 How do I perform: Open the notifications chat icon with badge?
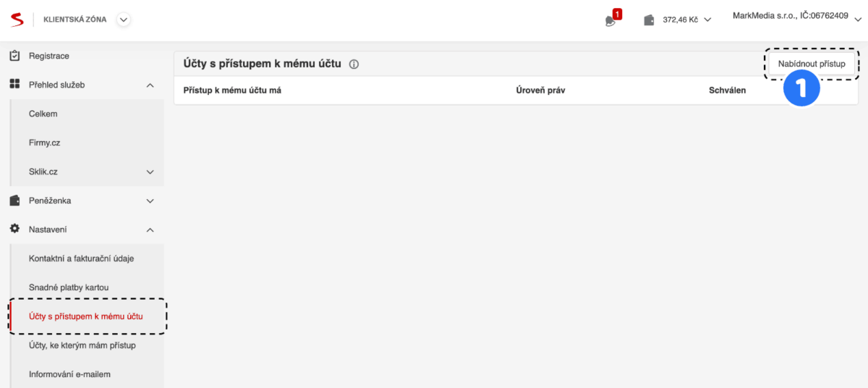[x=611, y=20]
